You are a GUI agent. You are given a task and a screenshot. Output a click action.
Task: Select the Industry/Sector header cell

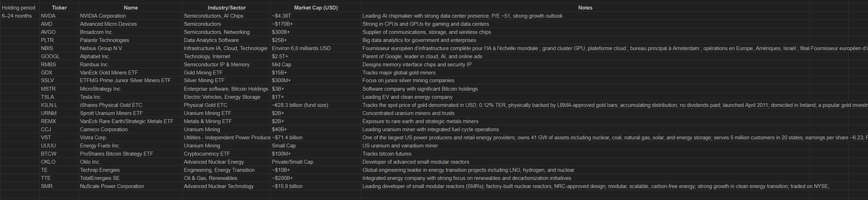click(x=226, y=8)
